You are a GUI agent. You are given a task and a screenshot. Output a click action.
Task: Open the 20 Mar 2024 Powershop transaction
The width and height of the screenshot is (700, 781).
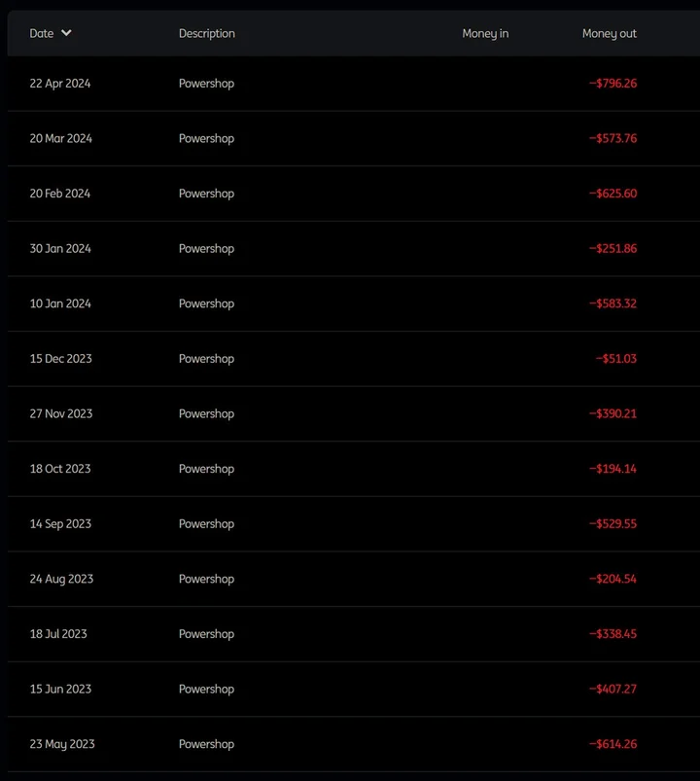354,138
